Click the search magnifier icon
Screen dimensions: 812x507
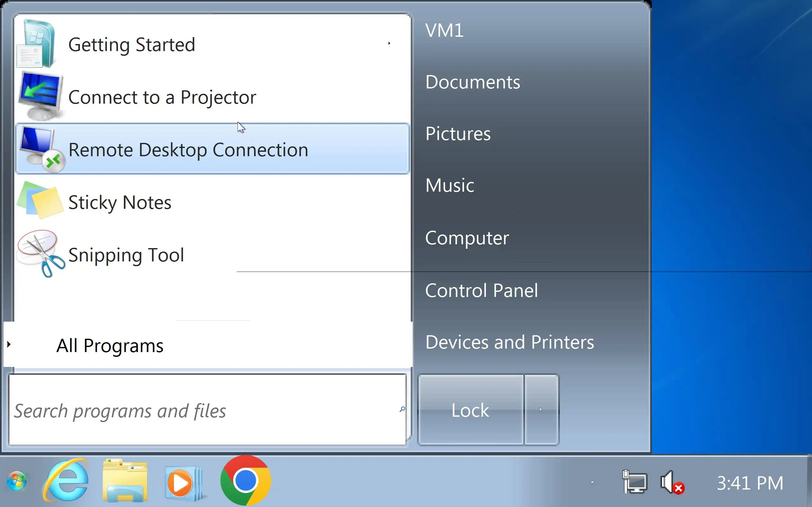click(x=402, y=409)
